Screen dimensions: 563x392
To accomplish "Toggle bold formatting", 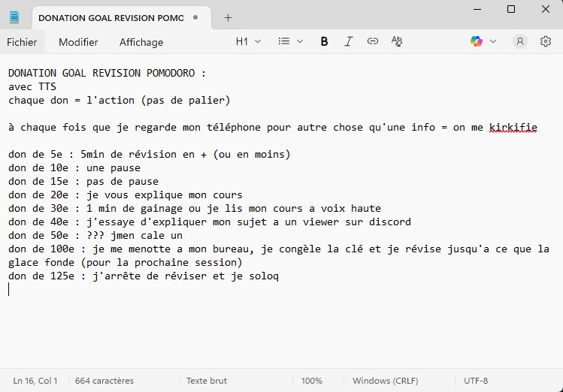I will pyautogui.click(x=324, y=41).
